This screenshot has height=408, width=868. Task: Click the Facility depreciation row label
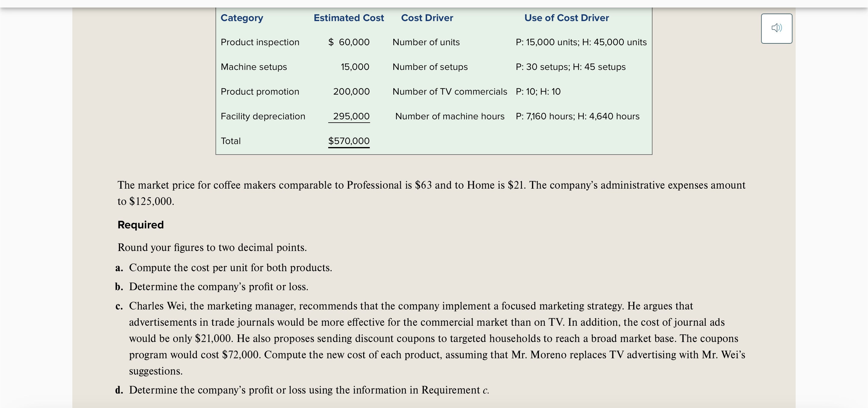coord(263,116)
